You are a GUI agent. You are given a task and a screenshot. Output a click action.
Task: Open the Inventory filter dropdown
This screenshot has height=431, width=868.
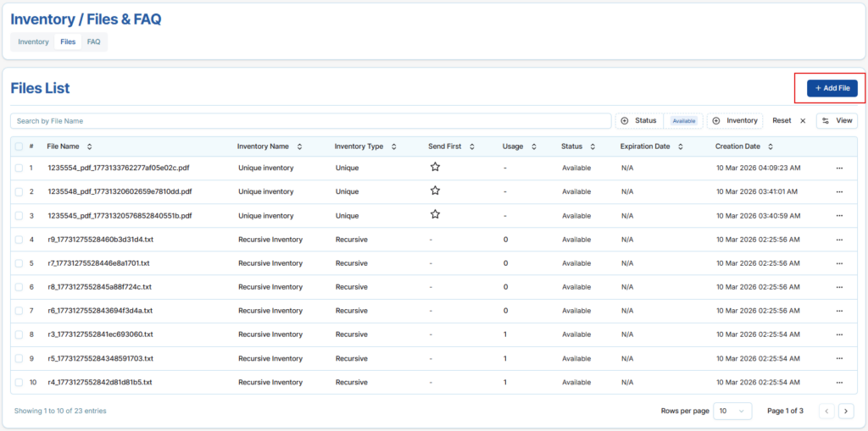[x=735, y=121]
